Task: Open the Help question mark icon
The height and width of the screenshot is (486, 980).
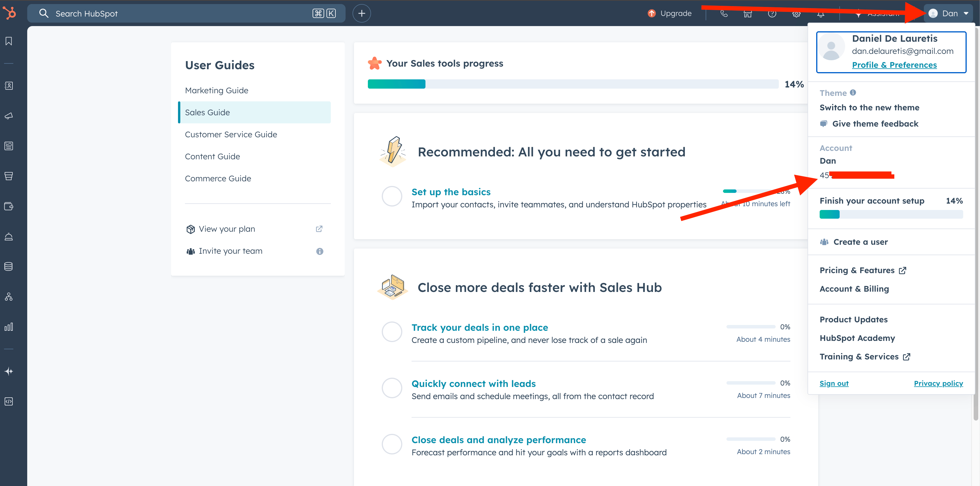Action: click(772, 13)
